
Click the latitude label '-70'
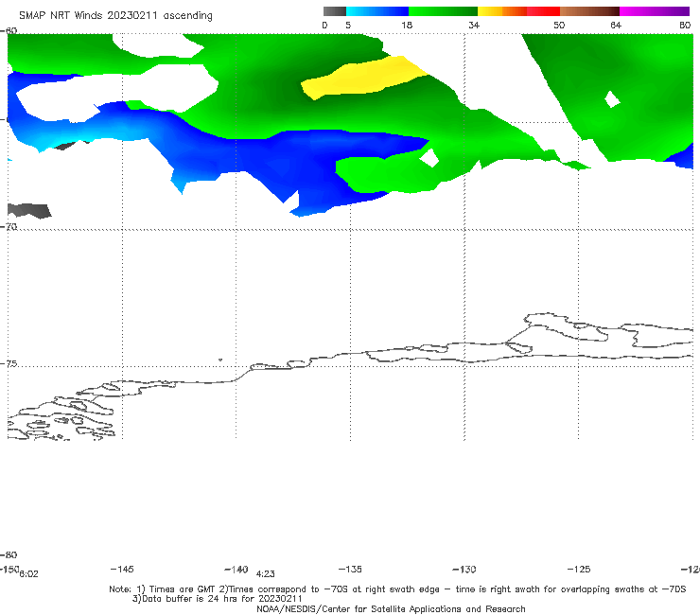point(9,227)
